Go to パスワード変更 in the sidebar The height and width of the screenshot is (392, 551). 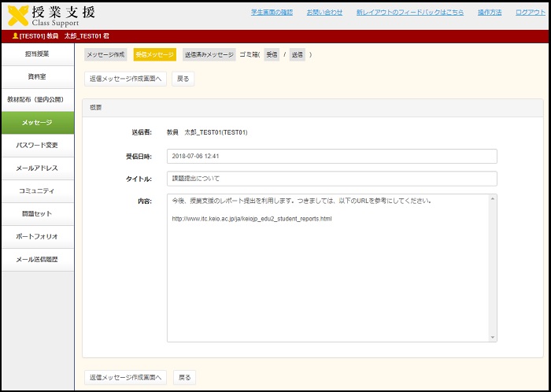pos(37,146)
